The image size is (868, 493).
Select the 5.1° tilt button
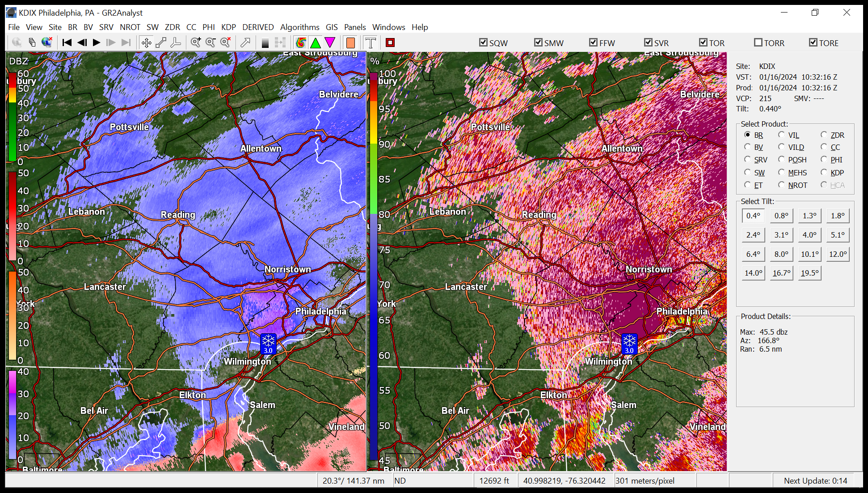click(x=838, y=235)
